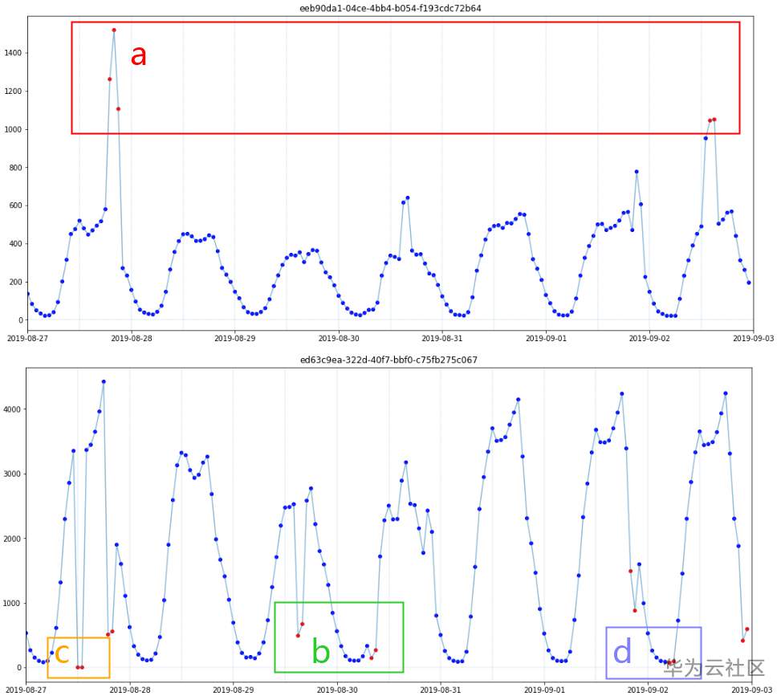Image resolution: width=781 pixels, height=700 pixels.
Task: Select the 2019-08-31 label on the top chart axis
Action: (442, 338)
